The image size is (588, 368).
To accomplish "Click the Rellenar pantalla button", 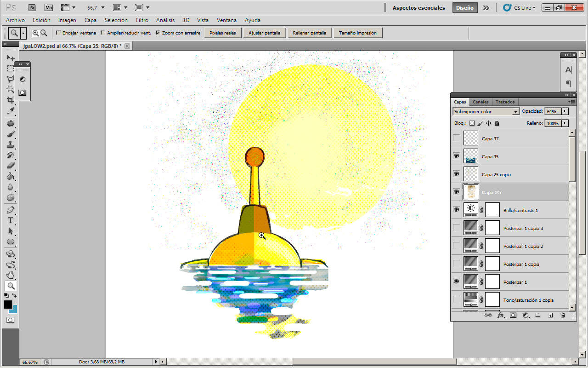I will 310,33.
